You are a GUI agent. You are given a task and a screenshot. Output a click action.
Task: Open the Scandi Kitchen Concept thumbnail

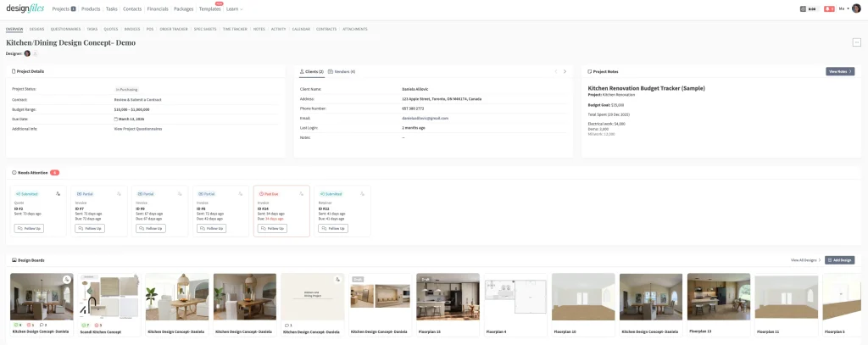109,297
